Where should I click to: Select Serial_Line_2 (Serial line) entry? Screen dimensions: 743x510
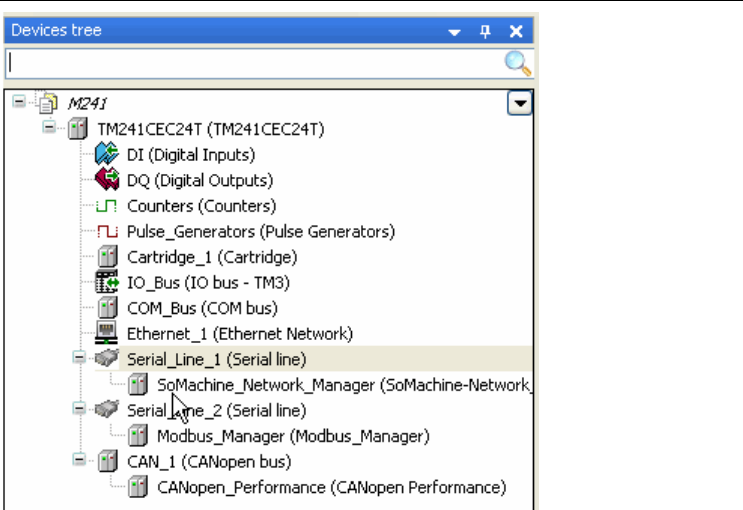pos(217,410)
